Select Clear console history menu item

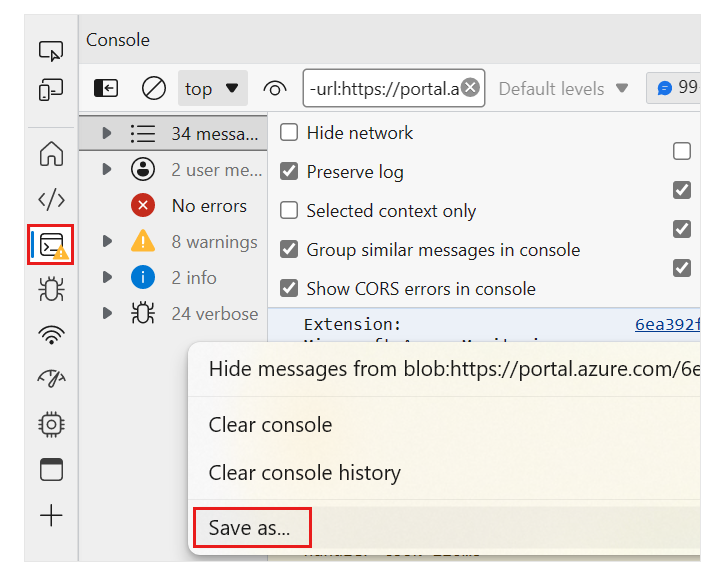pos(304,473)
